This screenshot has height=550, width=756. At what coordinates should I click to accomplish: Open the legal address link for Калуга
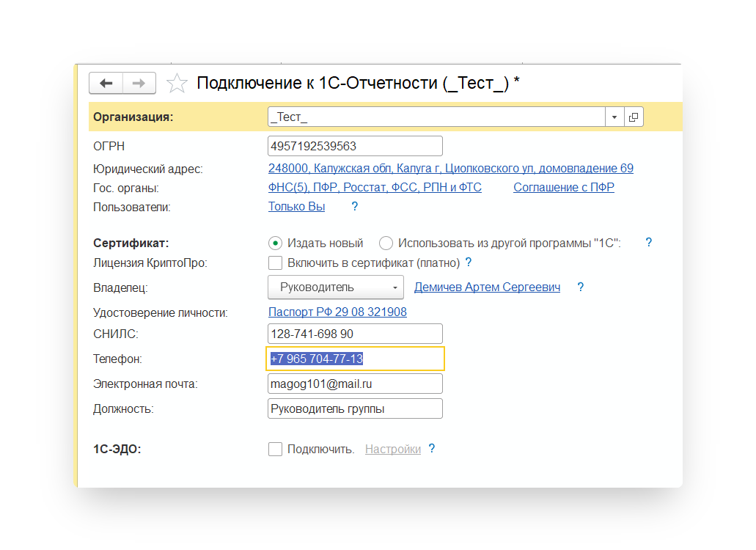pyautogui.click(x=451, y=168)
